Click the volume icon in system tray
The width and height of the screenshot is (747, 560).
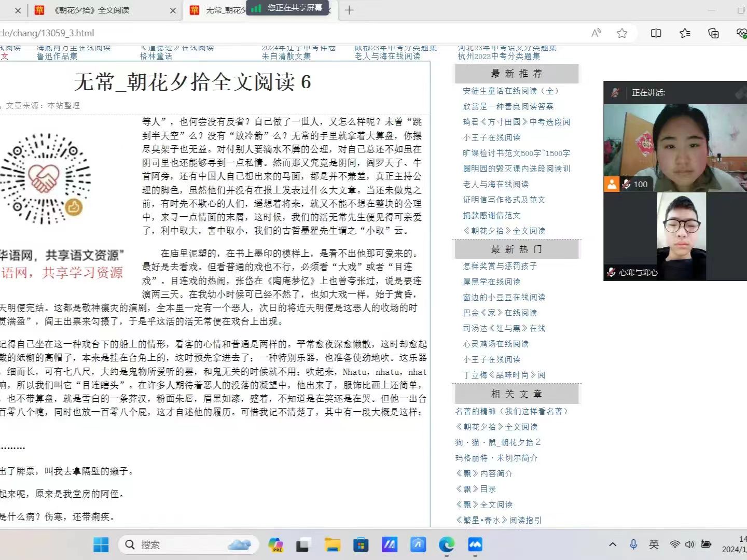[x=689, y=544]
